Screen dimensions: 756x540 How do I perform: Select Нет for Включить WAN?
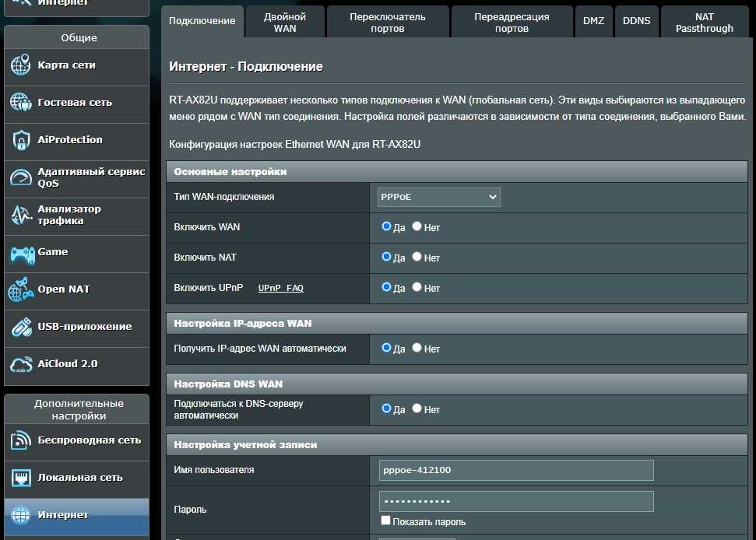pyautogui.click(x=417, y=226)
